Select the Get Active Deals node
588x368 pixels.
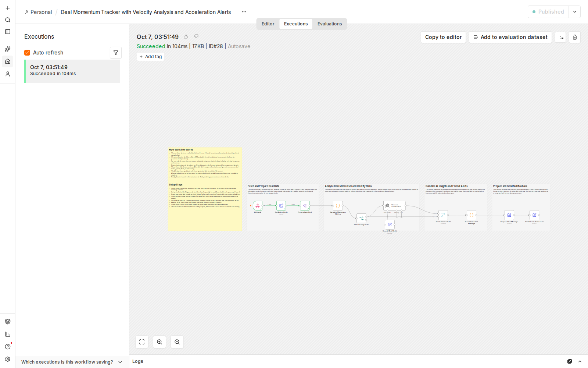[281, 206]
